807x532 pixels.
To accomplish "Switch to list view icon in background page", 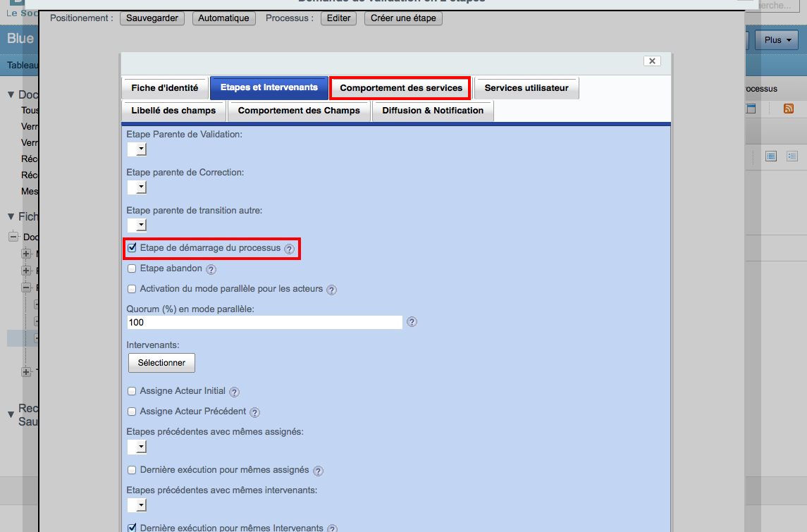I will 770,156.
